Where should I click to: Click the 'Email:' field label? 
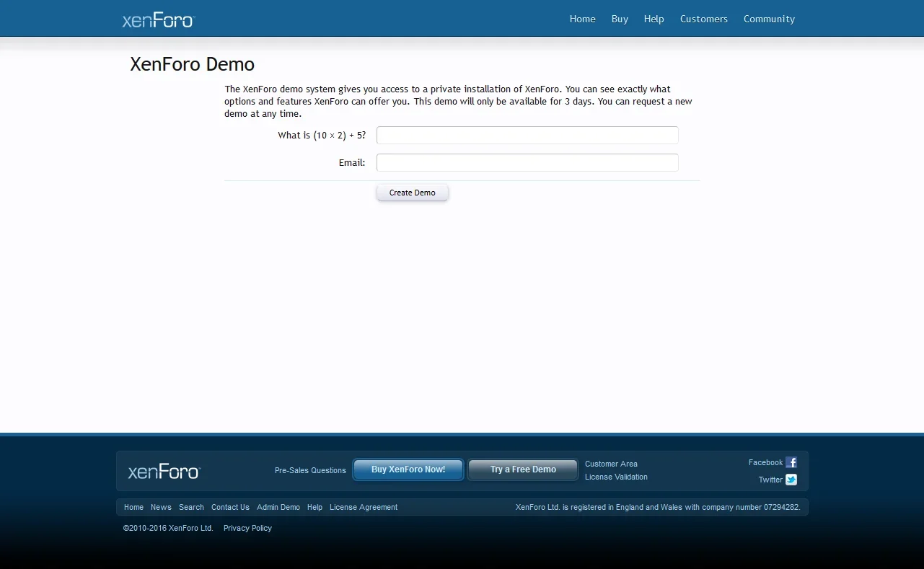coord(352,162)
